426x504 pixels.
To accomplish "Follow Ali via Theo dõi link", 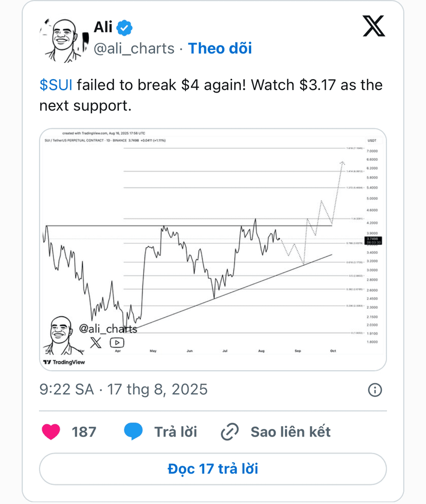I will point(220,48).
